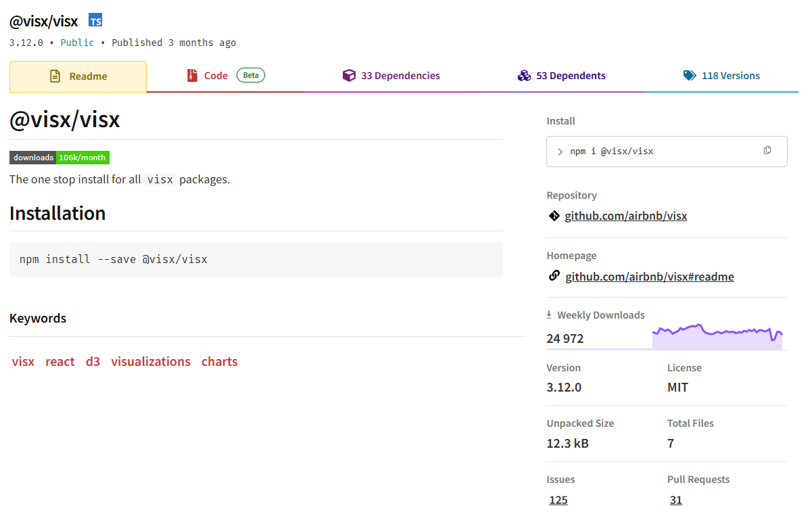Click the downloads 106k/month badge
The width and height of the screenshot is (812, 514).
click(60, 158)
